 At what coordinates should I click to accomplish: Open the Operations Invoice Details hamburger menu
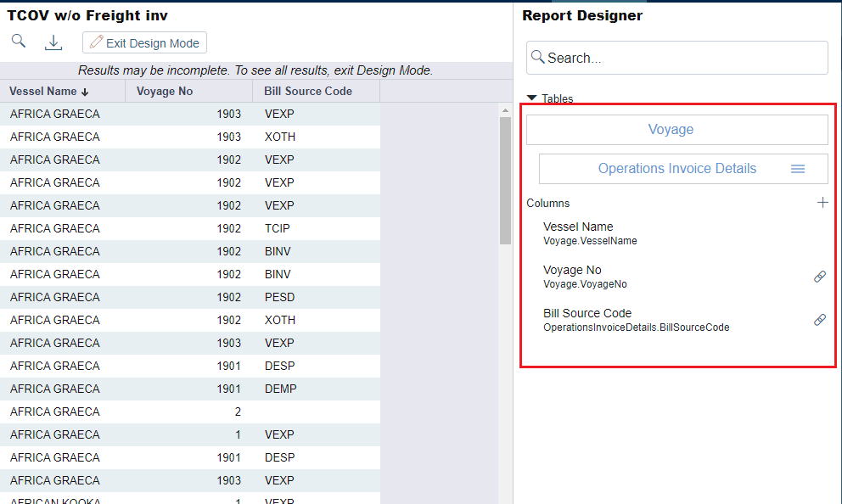[x=798, y=169]
